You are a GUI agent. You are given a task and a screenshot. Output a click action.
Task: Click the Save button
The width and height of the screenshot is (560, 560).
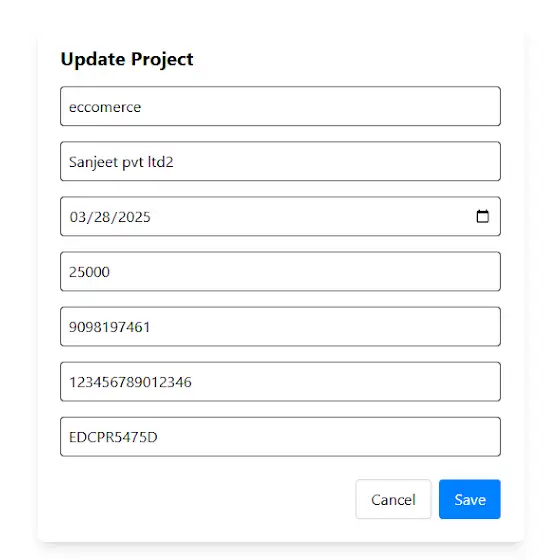(470, 499)
